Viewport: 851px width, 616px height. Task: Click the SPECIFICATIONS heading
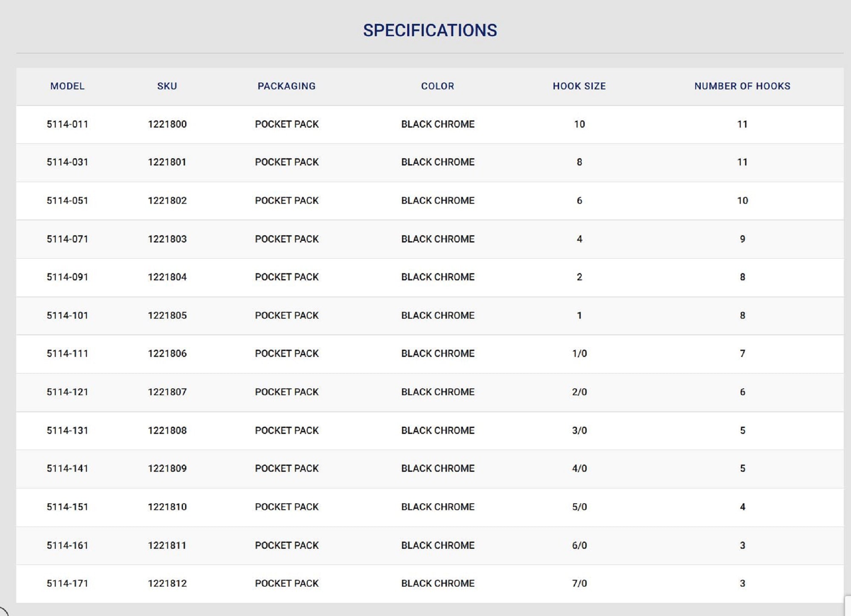click(x=430, y=30)
